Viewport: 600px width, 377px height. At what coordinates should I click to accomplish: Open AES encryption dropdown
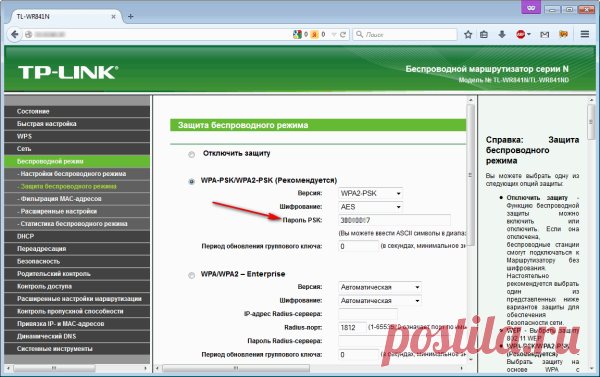coord(370,207)
